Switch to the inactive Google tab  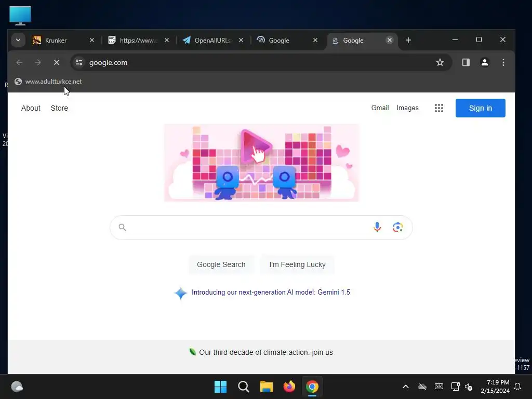pos(287,41)
